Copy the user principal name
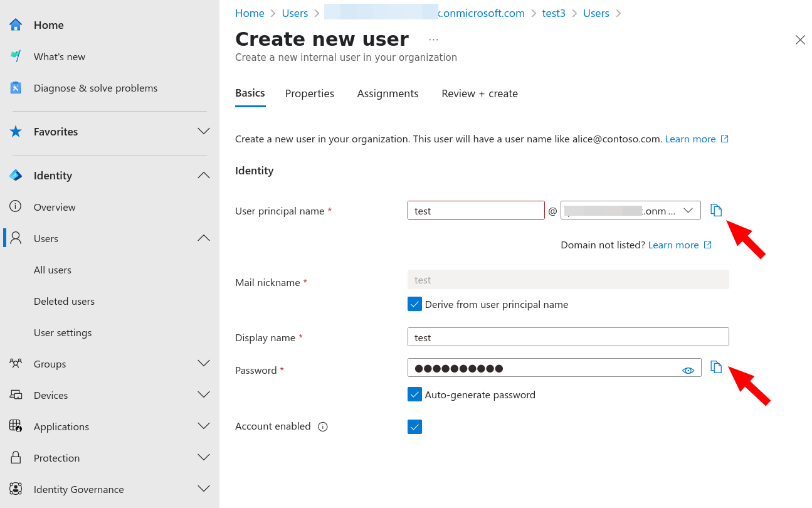This screenshot has width=812, height=508. 716,210
